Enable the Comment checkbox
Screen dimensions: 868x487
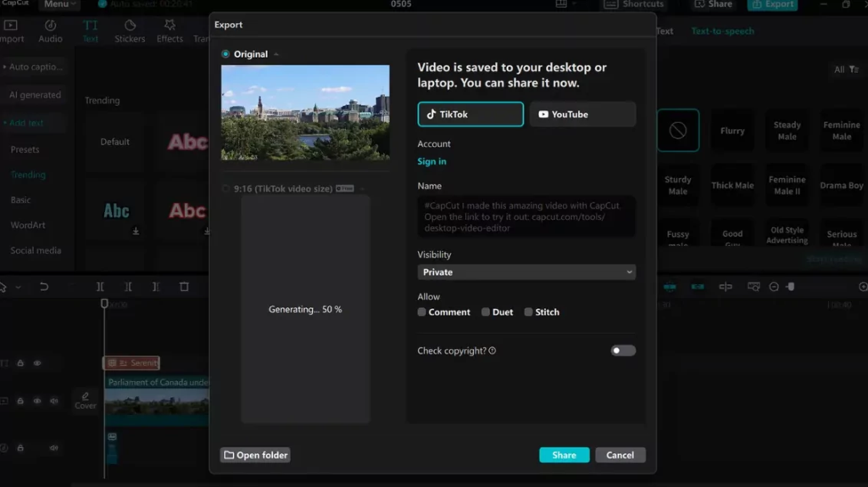click(422, 312)
